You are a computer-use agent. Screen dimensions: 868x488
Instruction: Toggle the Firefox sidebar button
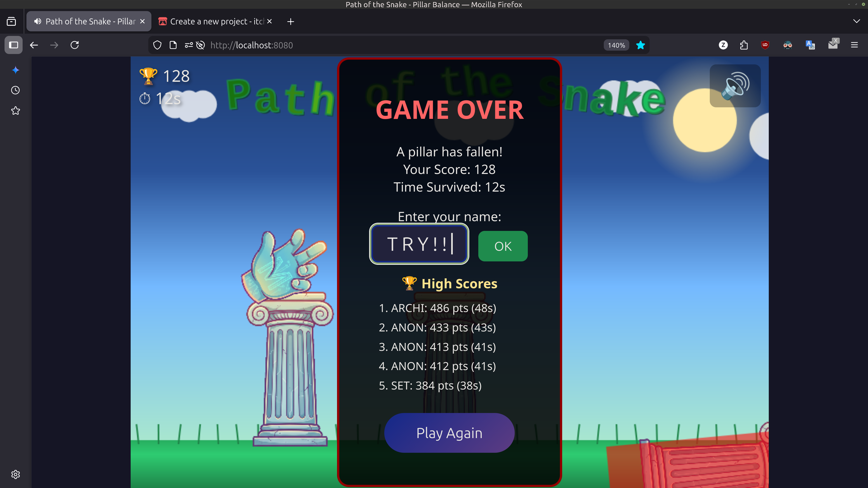(14, 45)
